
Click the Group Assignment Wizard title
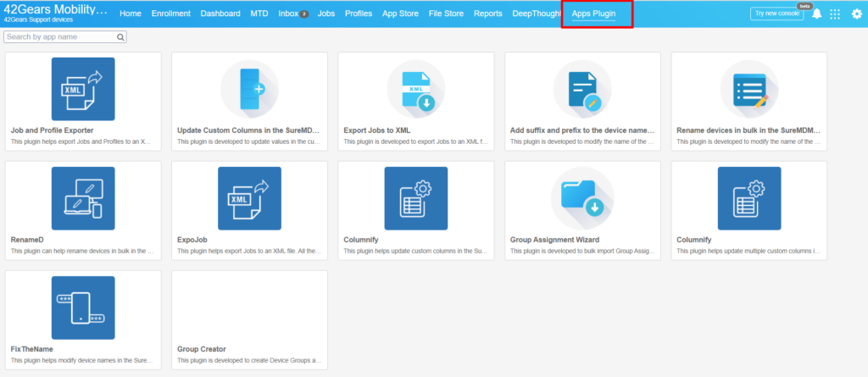click(554, 241)
